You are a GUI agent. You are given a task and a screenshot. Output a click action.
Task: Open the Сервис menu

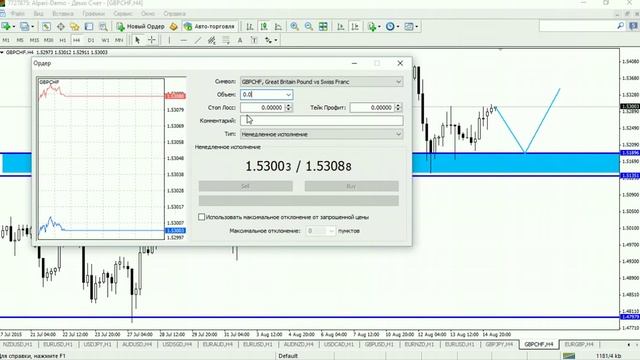tap(123, 13)
